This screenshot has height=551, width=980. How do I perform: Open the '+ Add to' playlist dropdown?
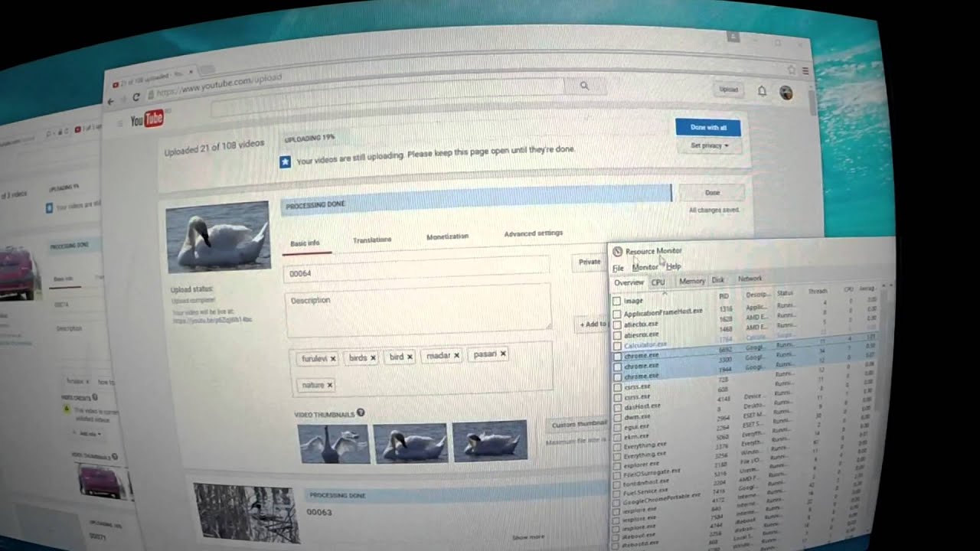coord(593,324)
